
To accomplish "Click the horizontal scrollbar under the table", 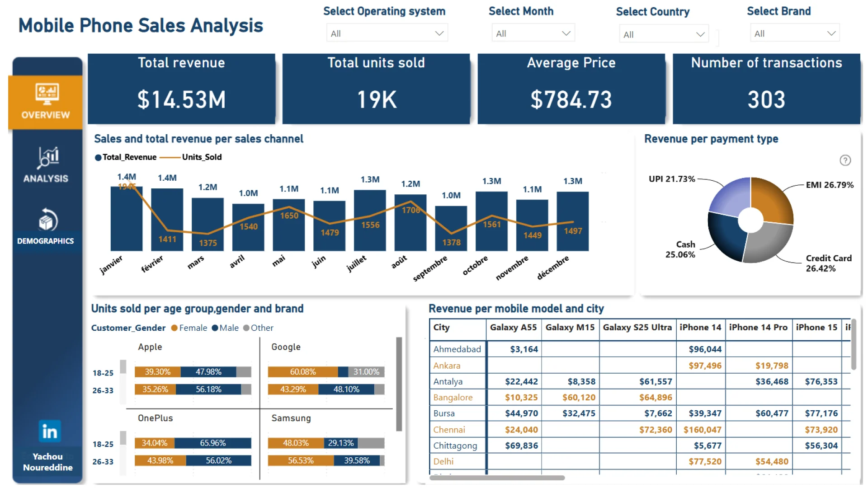I will tap(497, 478).
